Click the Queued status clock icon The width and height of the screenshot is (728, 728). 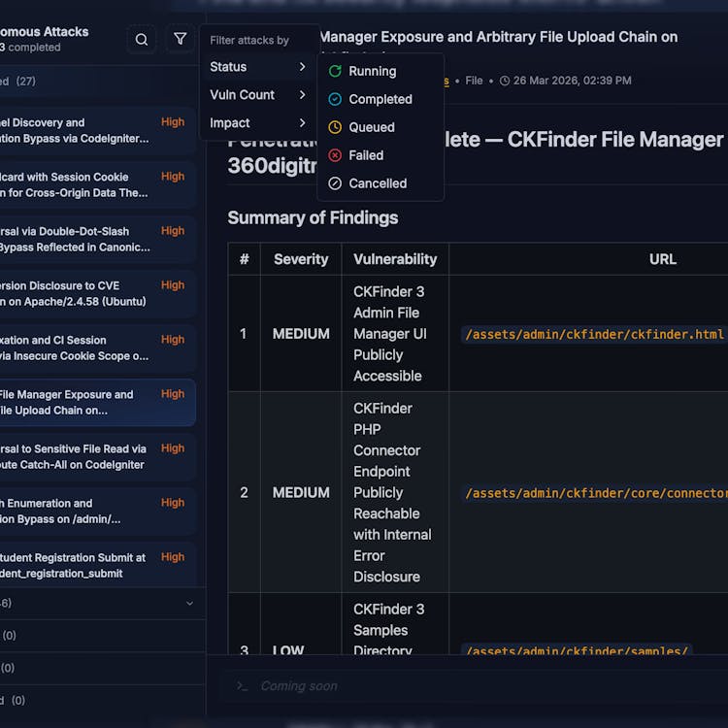[335, 127]
